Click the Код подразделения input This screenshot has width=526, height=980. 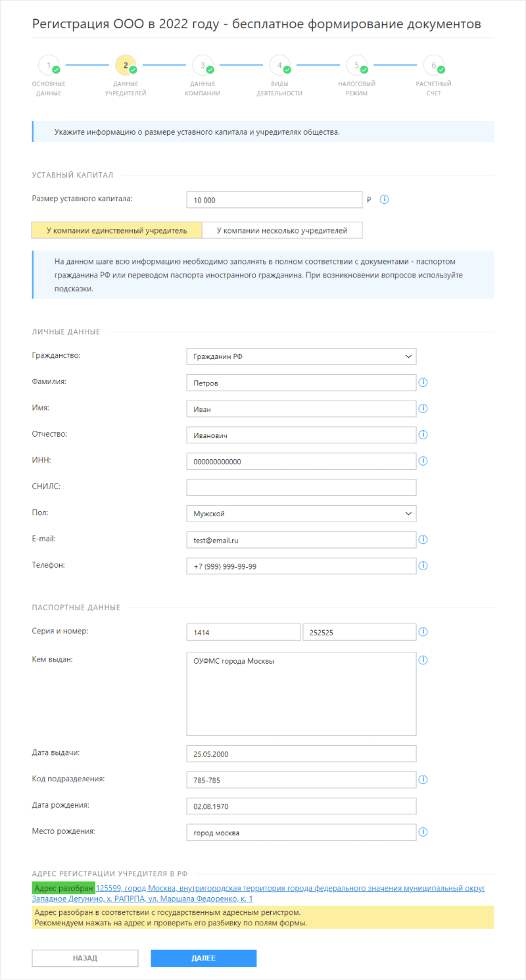click(302, 780)
